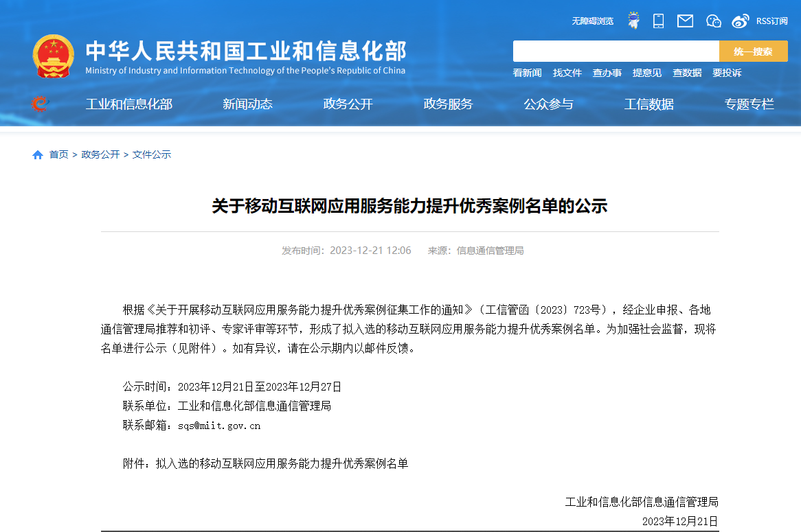801x532 pixels.
Task: Focus the search input field
Action: [616, 51]
